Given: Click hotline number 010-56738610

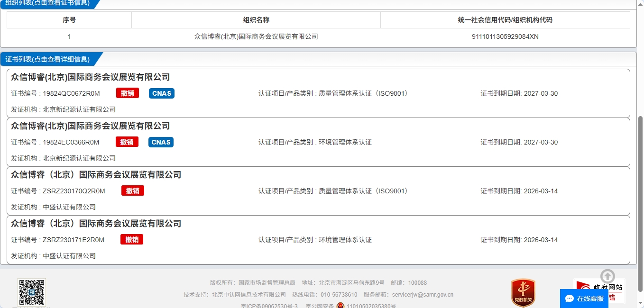Looking at the screenshot, I should click(339, 294).
